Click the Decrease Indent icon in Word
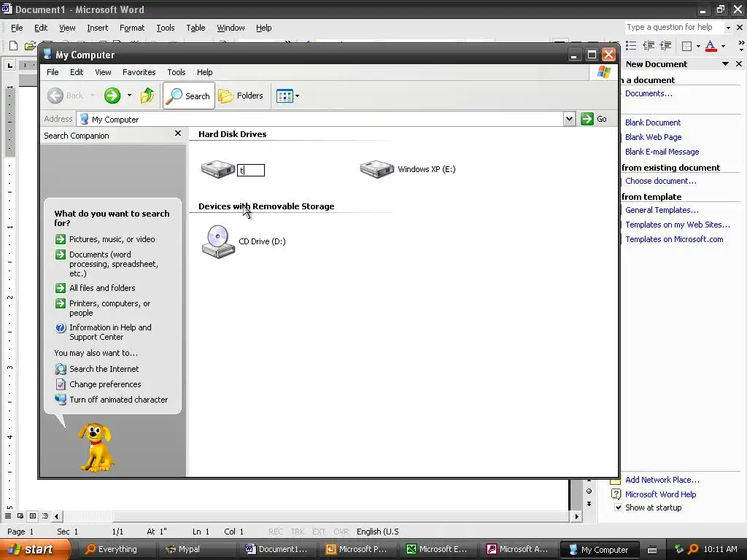The height and width of the screenshot is (560, 747). [649, 46]
